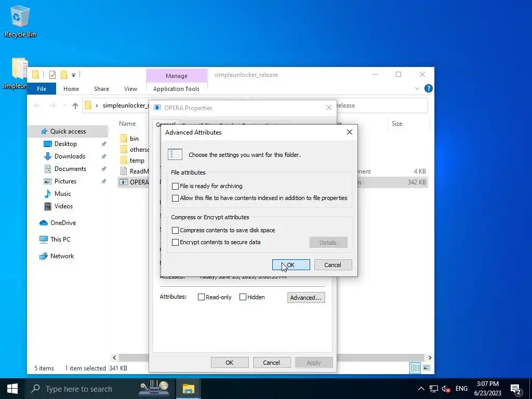Select the ReadMe text file icon
The width and height of the screenshot is (532, 399).
point(124,171)
